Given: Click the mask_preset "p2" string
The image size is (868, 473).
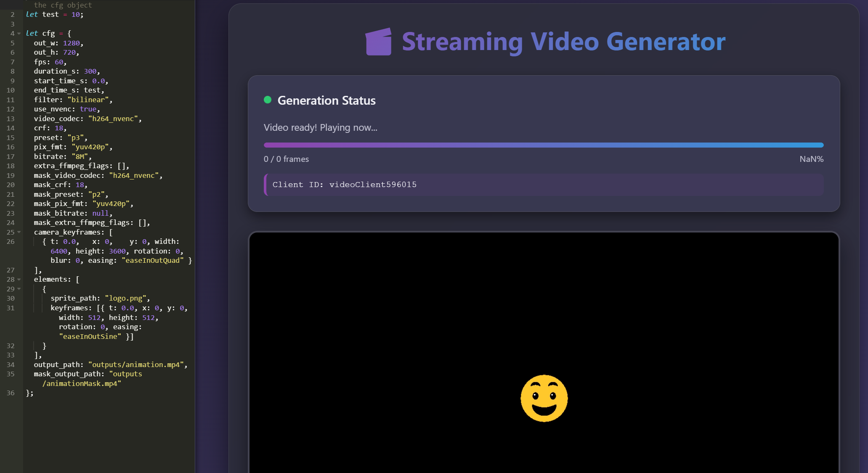Looking at the screenshot, I should pyautogui.click(x=96, y=194).
